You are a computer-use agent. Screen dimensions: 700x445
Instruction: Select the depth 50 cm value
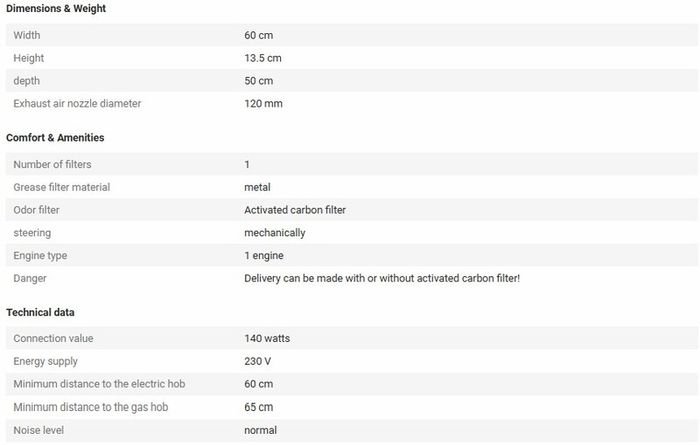[x=258, y=81]
